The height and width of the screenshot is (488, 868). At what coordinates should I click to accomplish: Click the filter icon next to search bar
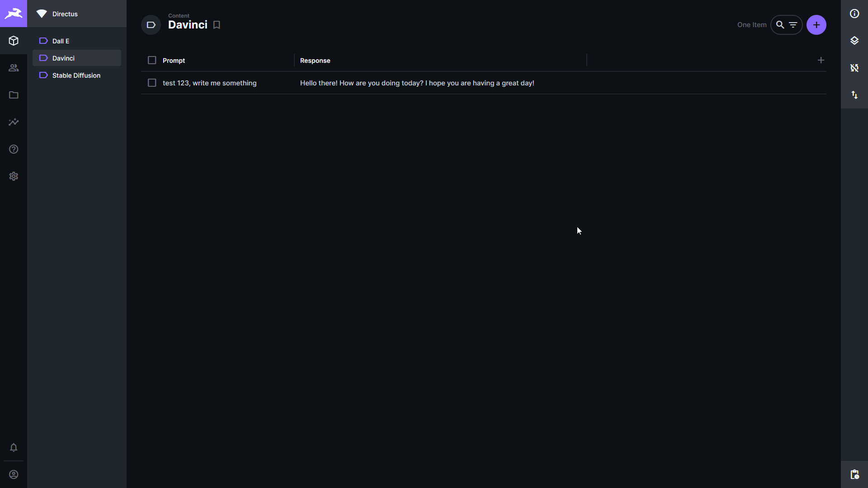click(793, 24)
